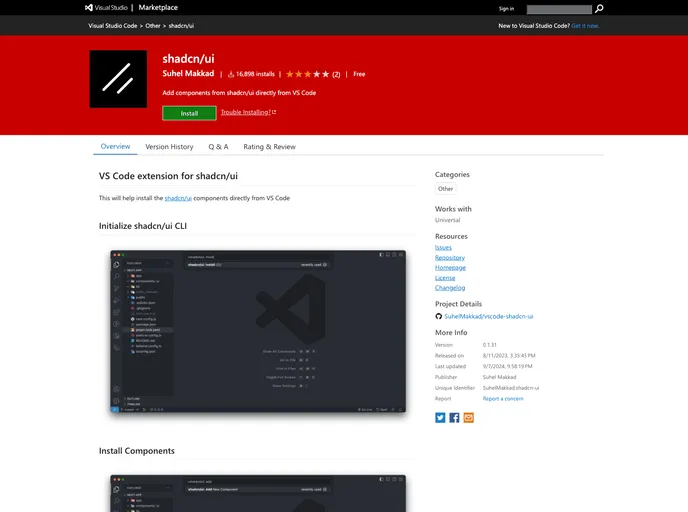This screenshot has width=688, height=512.
Task: Select the Overview tab
Action: point(115,147)
